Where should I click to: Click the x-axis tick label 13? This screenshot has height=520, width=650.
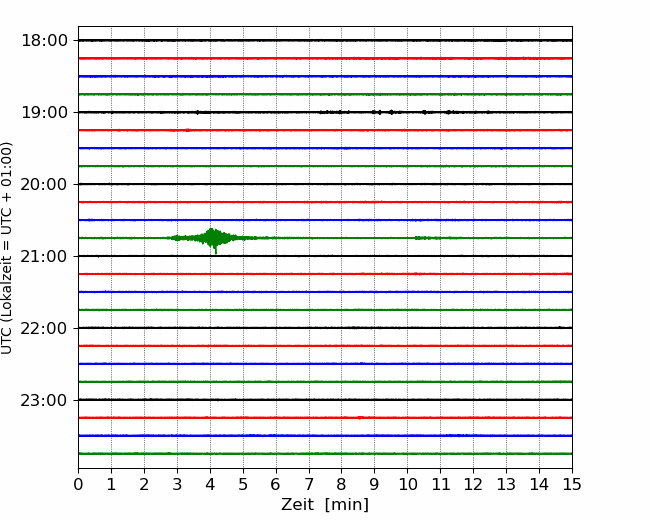[x=506, y=484]
